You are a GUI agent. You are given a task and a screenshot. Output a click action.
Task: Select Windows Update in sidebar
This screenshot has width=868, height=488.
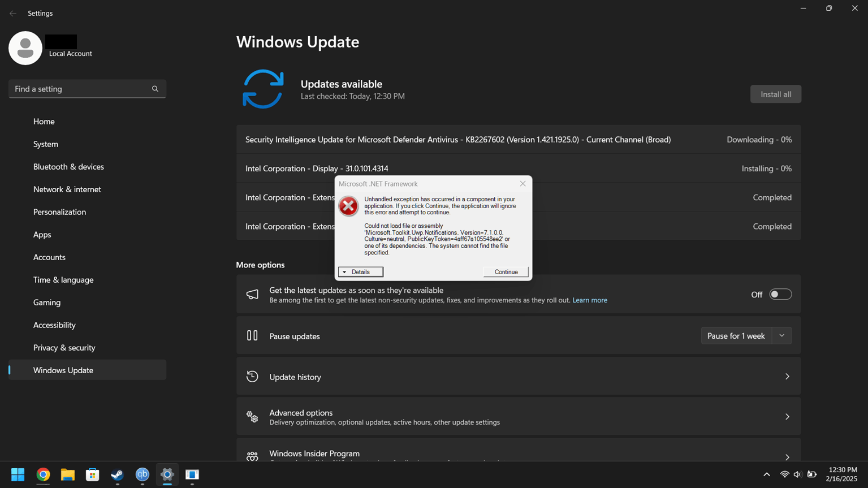coord(87,370)
